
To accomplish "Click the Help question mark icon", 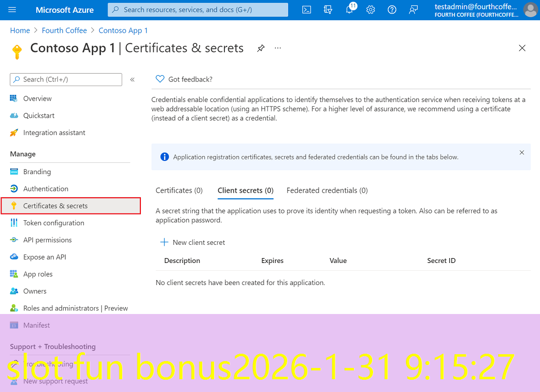I will (x=392, y=10).
